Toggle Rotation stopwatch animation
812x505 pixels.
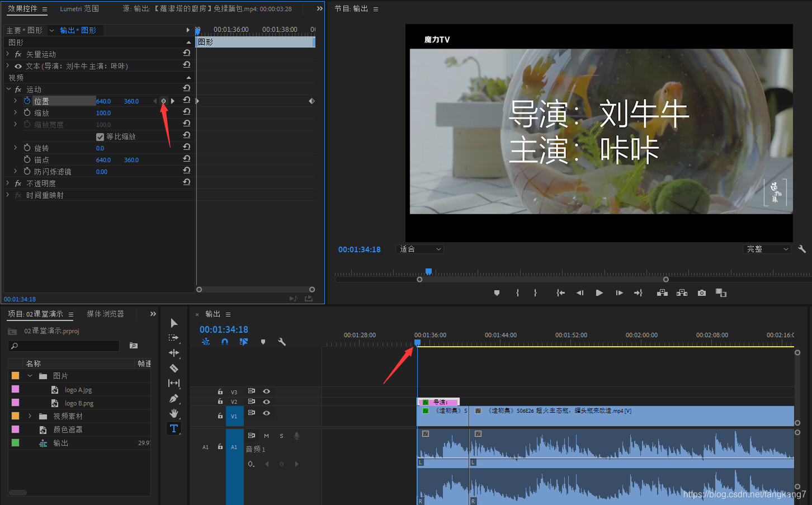tap(27, 148)
